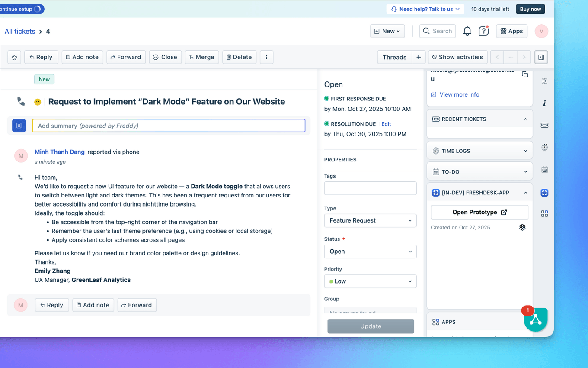The image size is (588, 368).
Task: Click the Open Prototype button
Action: pos(479,212)
